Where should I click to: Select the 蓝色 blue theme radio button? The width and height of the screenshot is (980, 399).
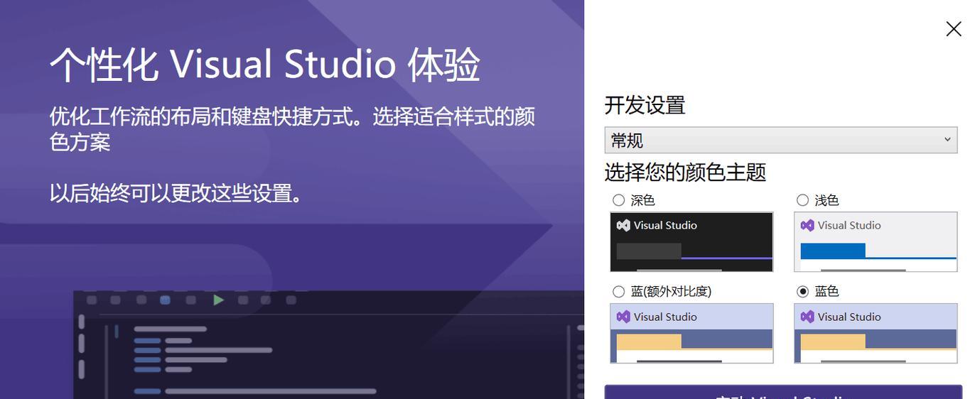click(802, 291)
